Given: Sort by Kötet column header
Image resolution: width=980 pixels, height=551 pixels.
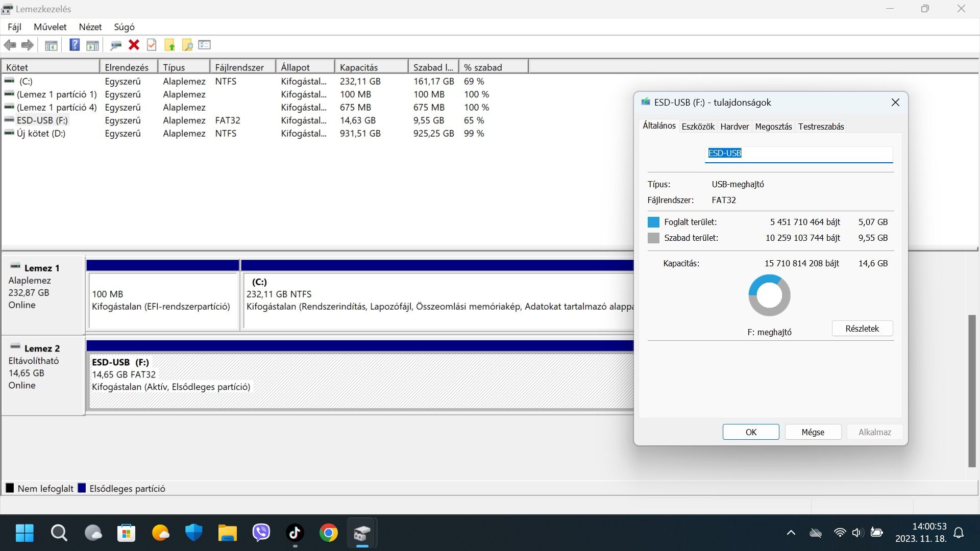Looking at the screenshot, I should pyautogui.click(x=51, y=67).
